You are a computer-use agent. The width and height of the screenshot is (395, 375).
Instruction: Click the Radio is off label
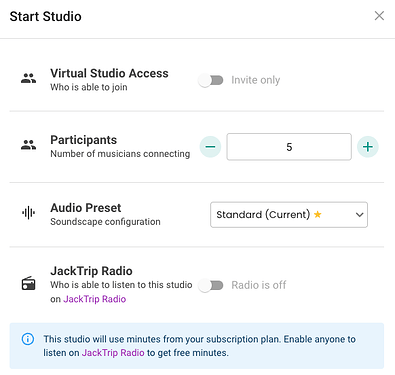click(x=259, y=285)
